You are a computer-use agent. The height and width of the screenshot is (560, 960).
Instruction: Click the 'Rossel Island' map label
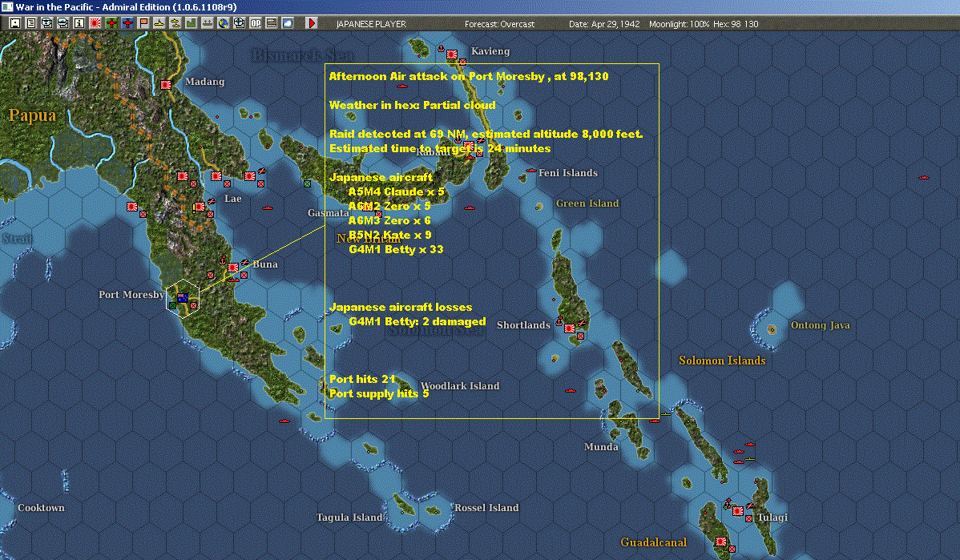pos(486,507)
